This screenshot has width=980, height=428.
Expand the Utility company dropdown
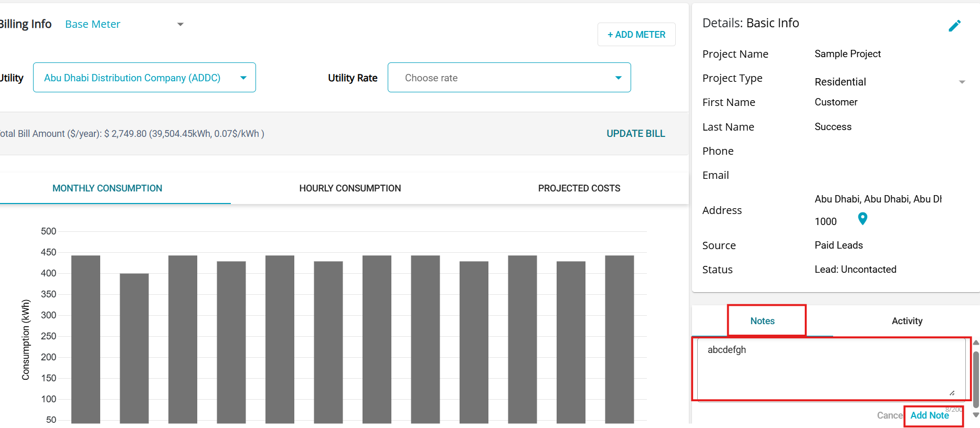[243, 78]
